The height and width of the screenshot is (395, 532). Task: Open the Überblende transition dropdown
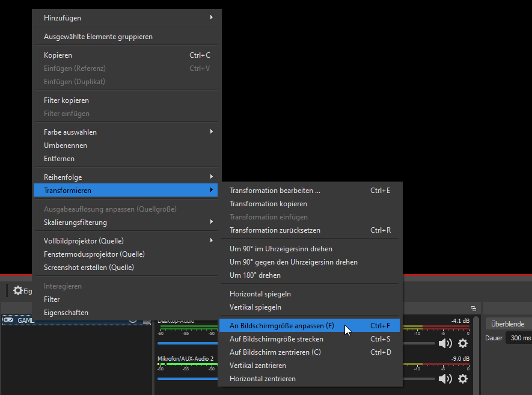point(508,324)
